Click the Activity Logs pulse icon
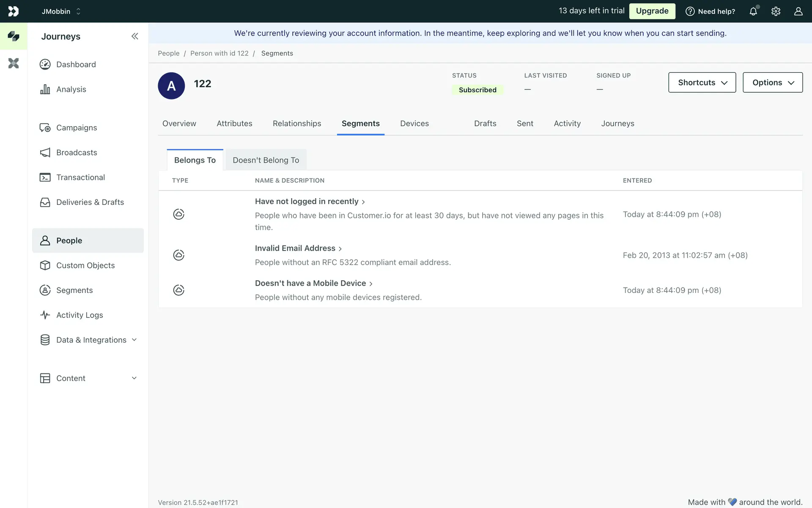The image size is (812, 508). (45, 315)
